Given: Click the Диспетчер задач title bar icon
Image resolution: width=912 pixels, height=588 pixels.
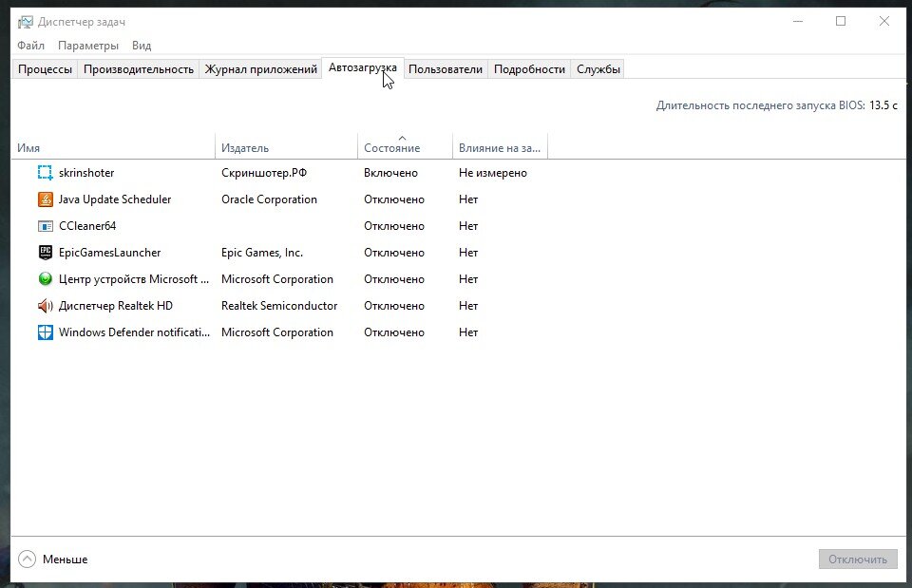Looking at the screenshot, I should [x=25, y=22].
